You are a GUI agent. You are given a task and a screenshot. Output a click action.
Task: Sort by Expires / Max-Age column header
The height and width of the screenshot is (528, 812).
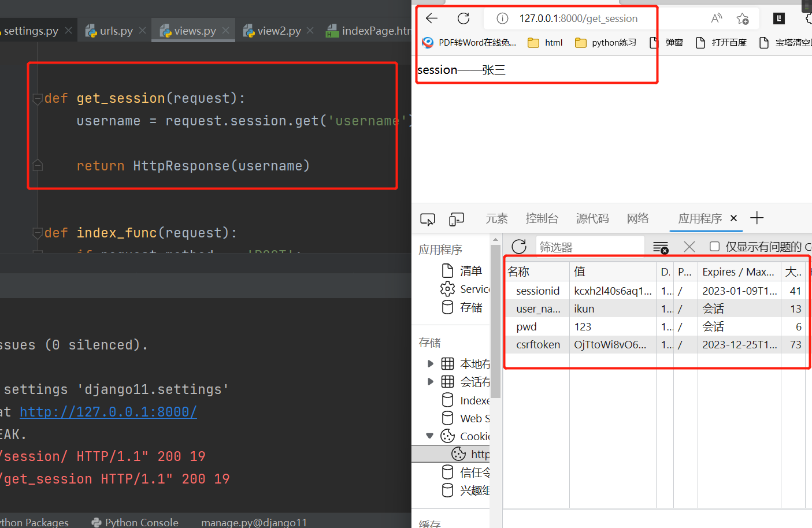coord(739,272)
